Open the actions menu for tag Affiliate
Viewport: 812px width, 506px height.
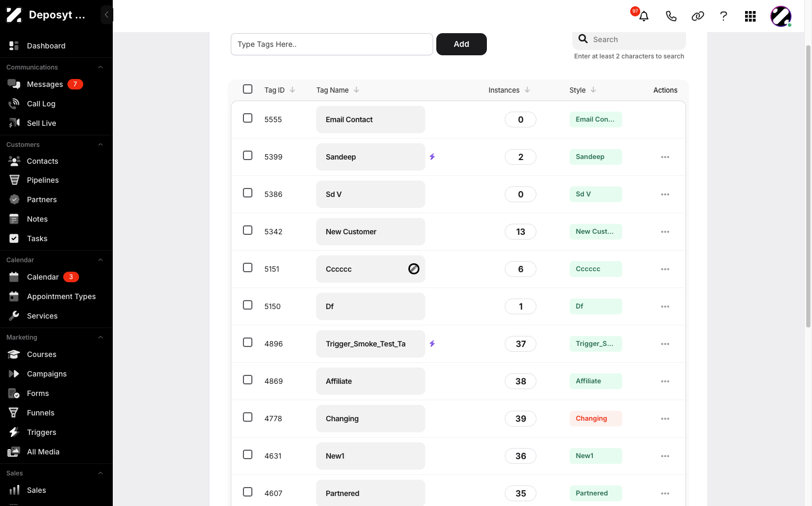(665, 381)
